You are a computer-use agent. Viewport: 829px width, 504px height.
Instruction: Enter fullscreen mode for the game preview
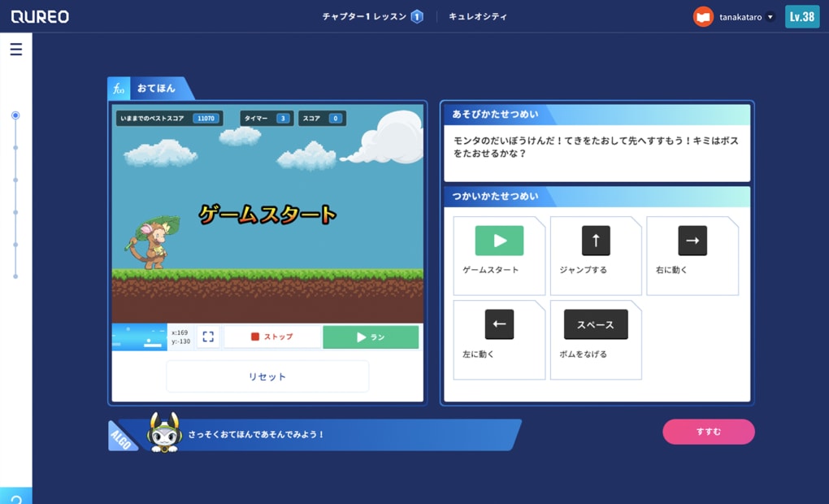206,337
